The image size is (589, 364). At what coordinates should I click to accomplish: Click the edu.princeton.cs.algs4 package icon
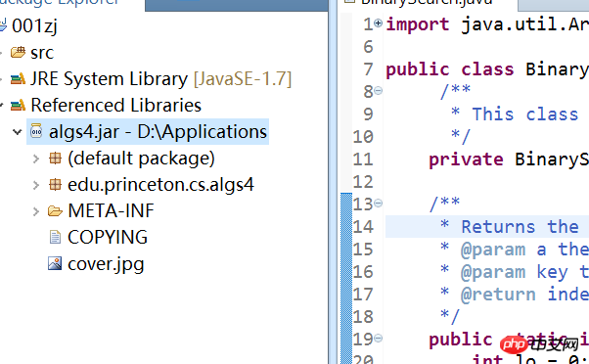click(55, 184)
